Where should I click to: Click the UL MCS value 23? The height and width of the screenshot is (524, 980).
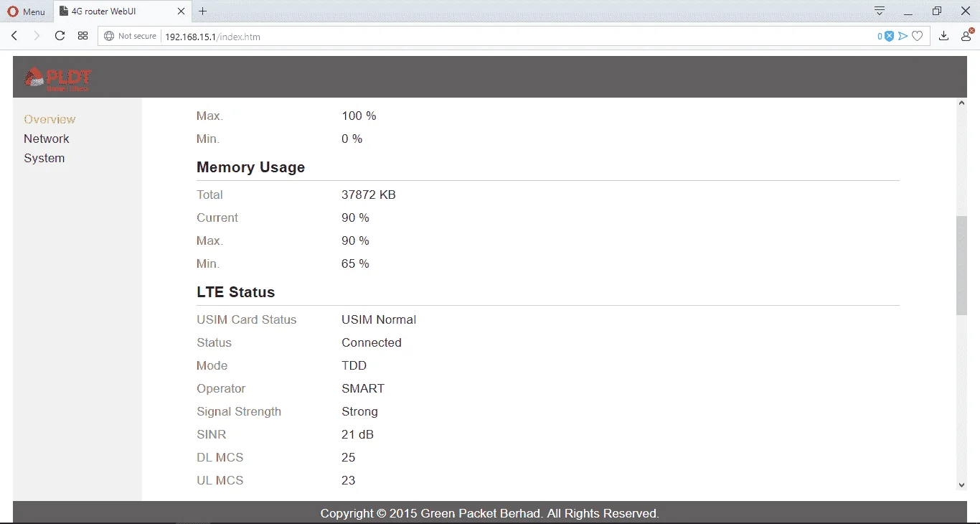349,480
